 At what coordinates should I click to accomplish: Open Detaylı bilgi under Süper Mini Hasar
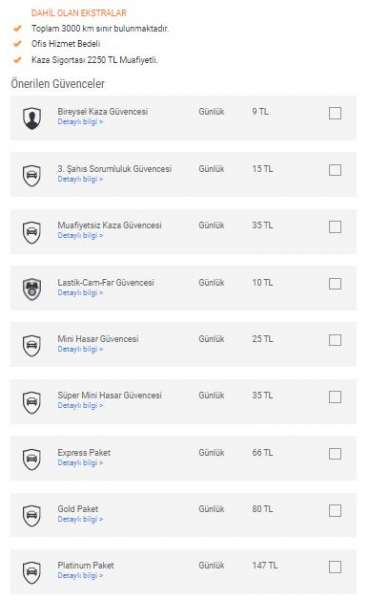point(80,405)
